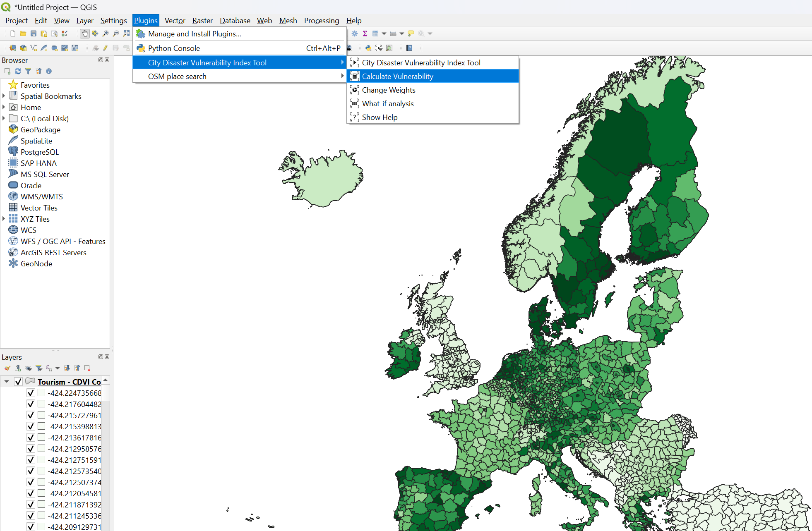Uncheck class -424.212054581 checkbox
The image size is (812, 531).
pyautogui.click(x=31, y=493)
